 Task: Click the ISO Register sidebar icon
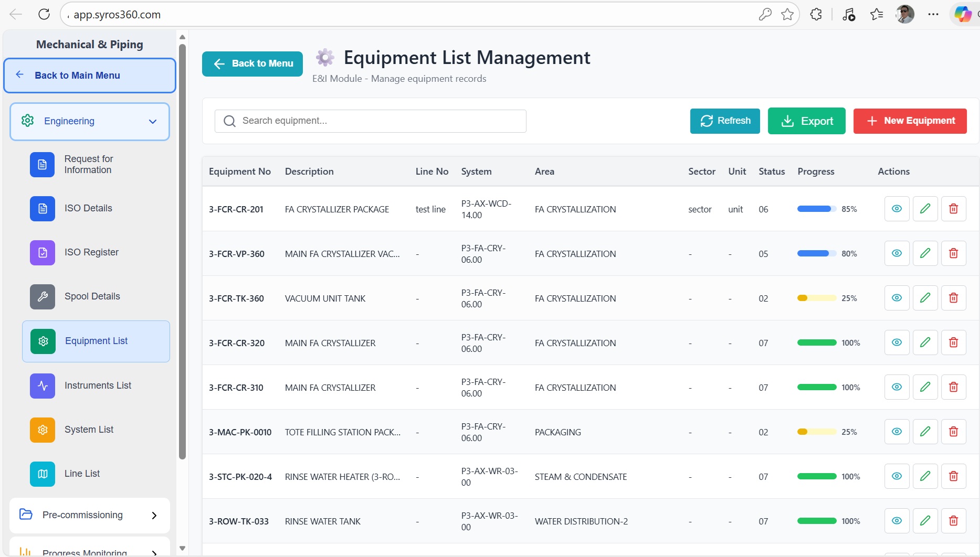point(43,252)
